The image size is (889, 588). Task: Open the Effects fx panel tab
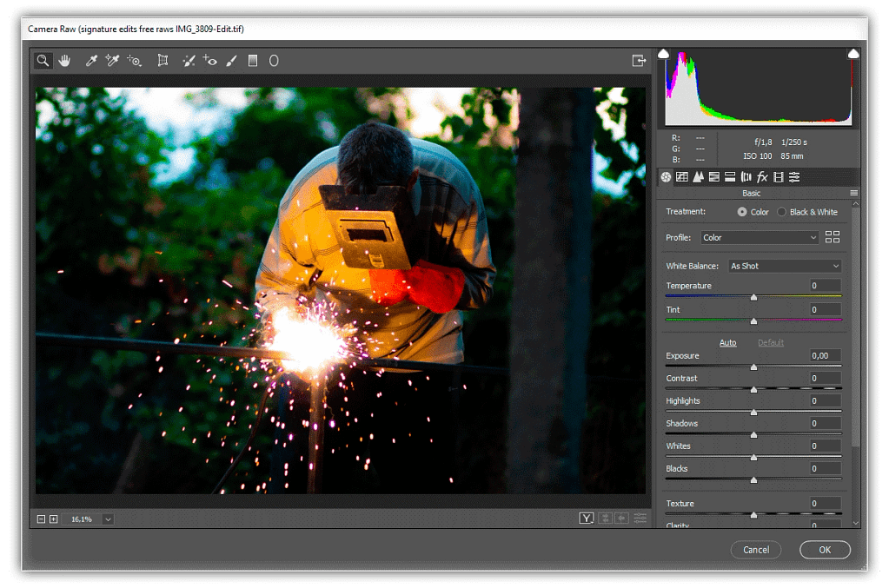(x=763, y=177)
